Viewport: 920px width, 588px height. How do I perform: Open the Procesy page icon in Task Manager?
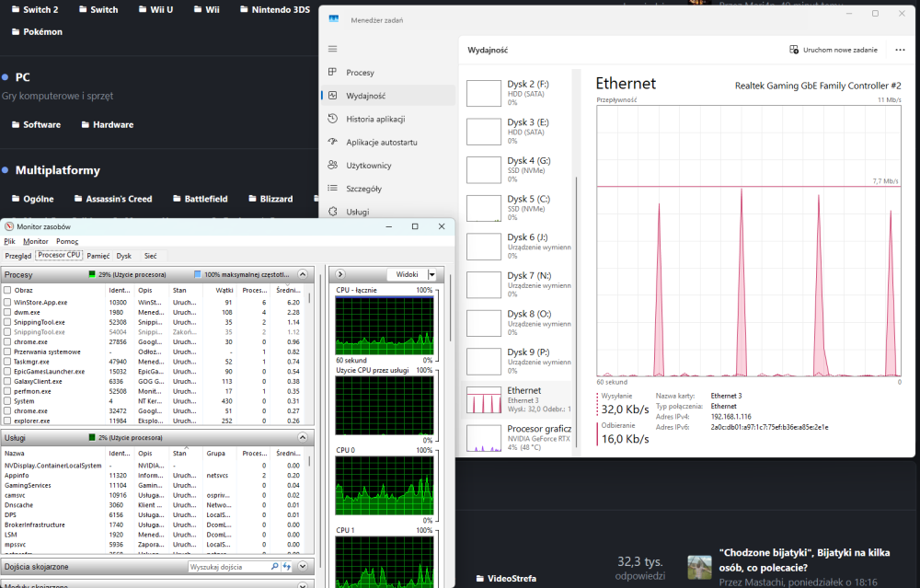click(x=333, y=73)
